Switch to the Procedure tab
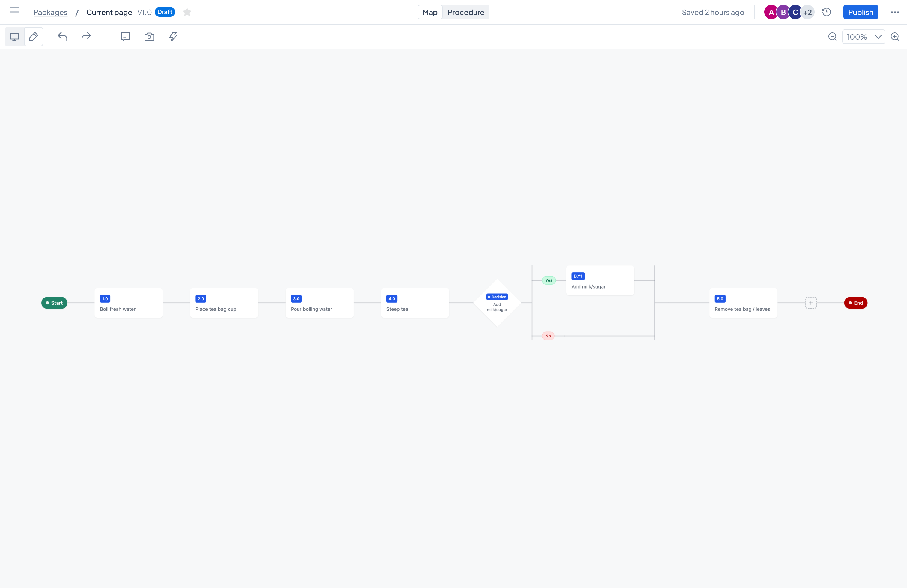Screen dimensions: 907x588 pyautogui.click(x=466, y=12)
